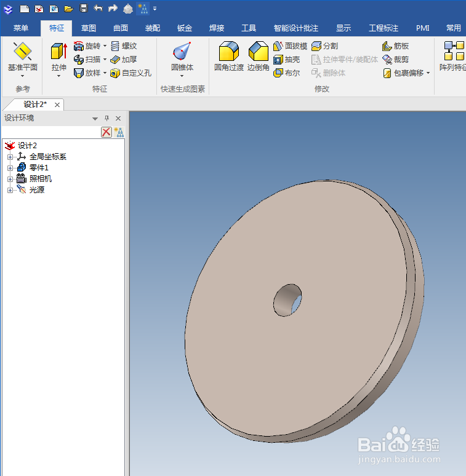
Task: Select the Split (分割) tool
Action: pos(325,46)
